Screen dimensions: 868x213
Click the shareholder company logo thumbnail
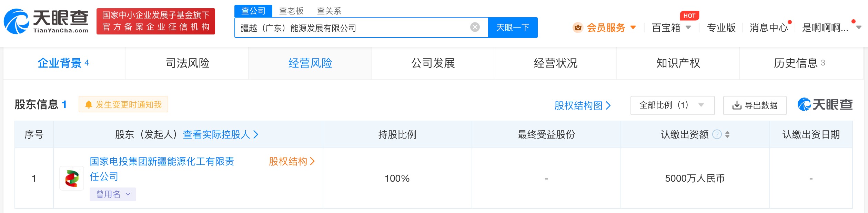point(72,178)
